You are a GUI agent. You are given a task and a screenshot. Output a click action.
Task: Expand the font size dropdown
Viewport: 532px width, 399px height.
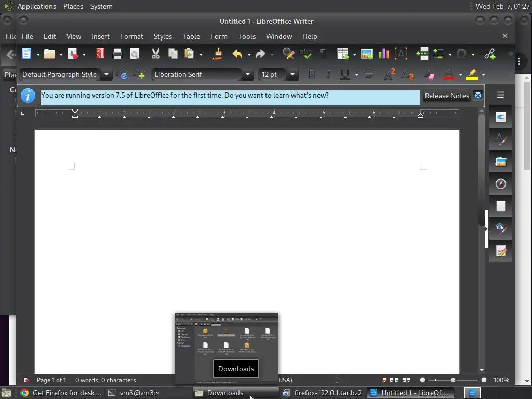(x=292, y=74)
